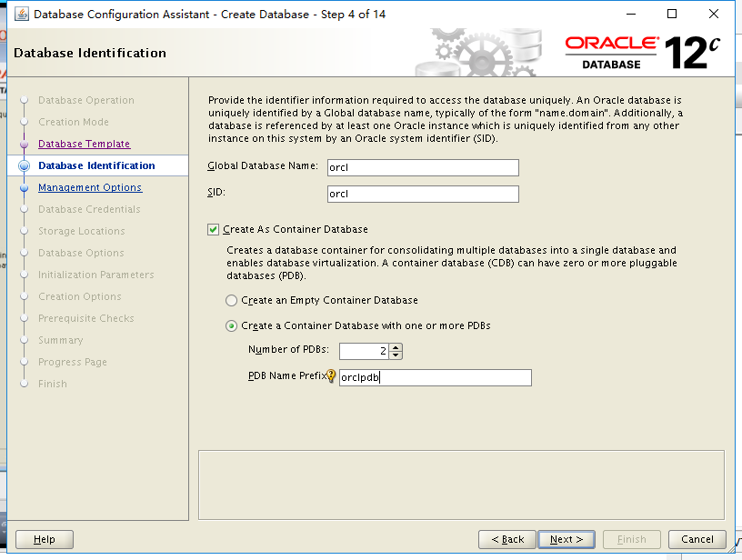This screenshot has height=560, width=742.
Task: Decrement Number of PDBs with the down arrow
Action: pyautogui.click(x=395, y=355)
